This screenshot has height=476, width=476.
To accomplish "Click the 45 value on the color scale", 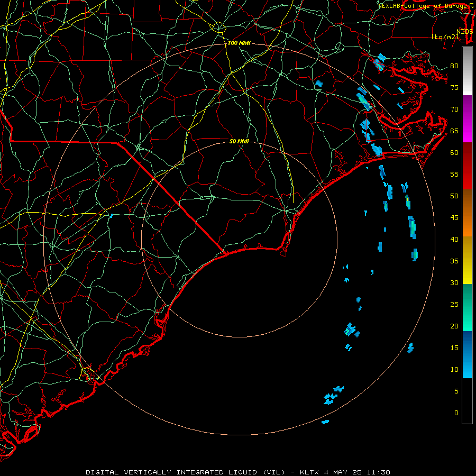I will click(x=454, y=218).
